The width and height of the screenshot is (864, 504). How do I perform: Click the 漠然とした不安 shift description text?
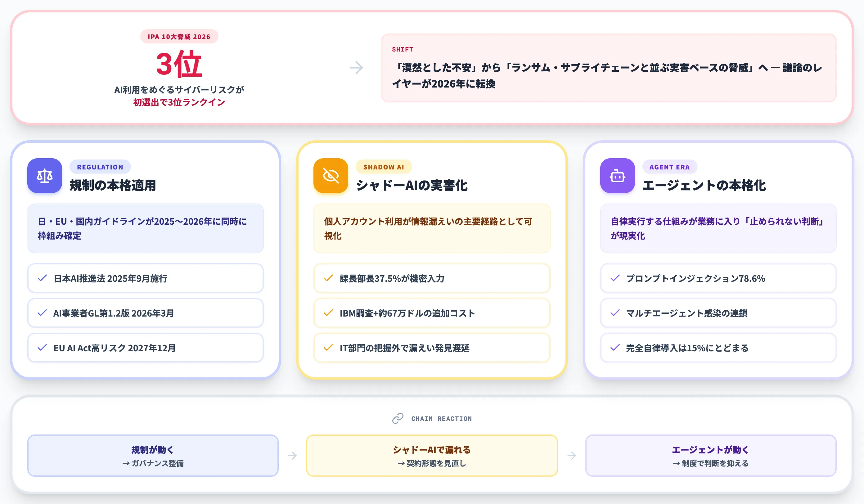[x=607, y=76]
